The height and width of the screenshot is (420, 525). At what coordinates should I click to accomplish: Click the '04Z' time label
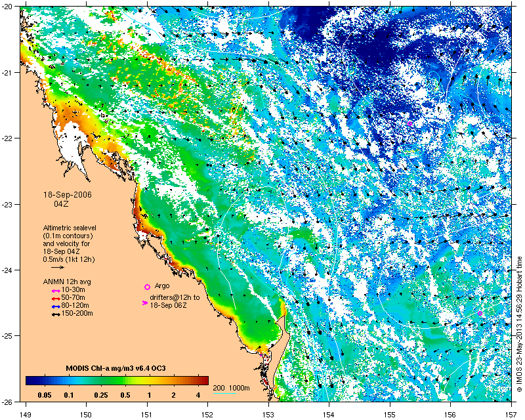(x=61, y=203)
